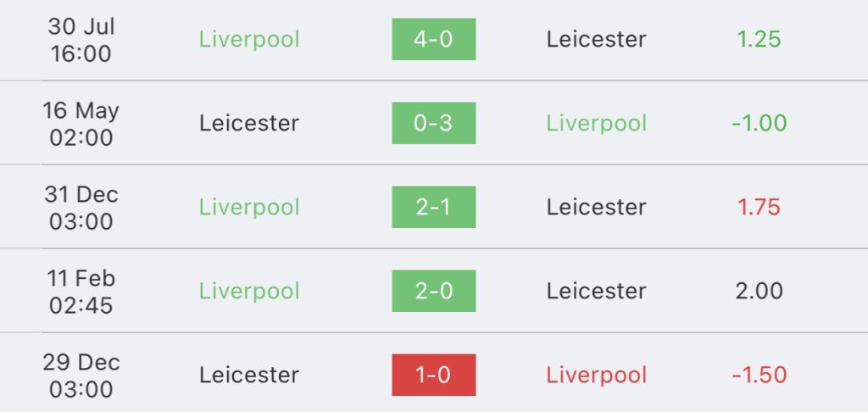Click the 1.25 handicap value
This screenshot has height=412, width=868.
click(x=759, y=39)
